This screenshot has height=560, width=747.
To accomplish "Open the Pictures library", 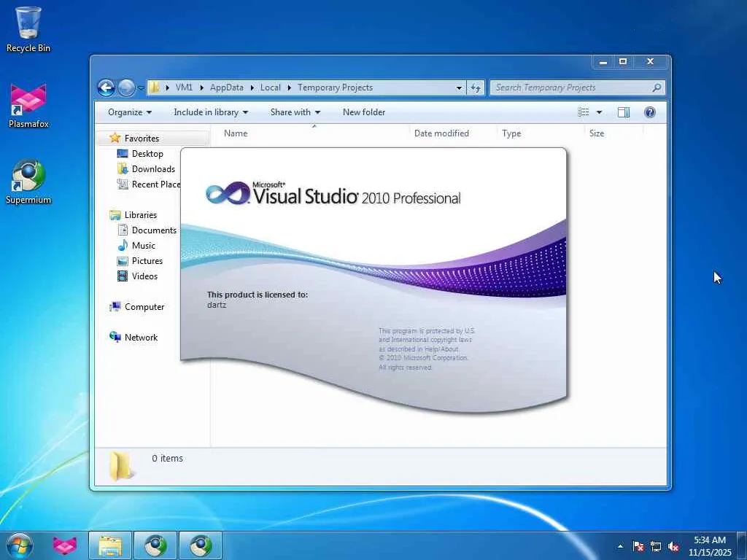I will click(147, 261).
